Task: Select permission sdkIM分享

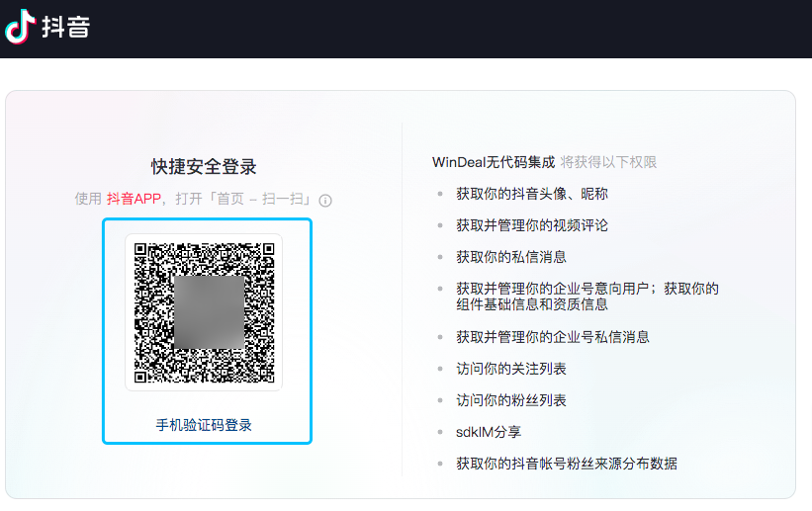Action: coord(489,432)
